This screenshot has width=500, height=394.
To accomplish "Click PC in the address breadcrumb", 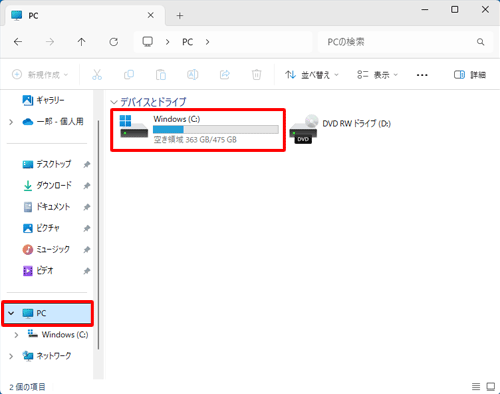I will click(x=187, y=42).
